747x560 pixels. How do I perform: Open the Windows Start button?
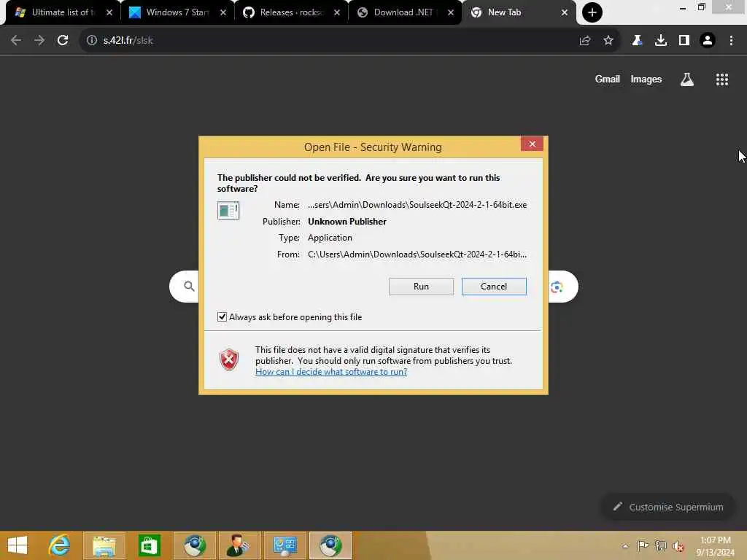[x=18, y=545]
